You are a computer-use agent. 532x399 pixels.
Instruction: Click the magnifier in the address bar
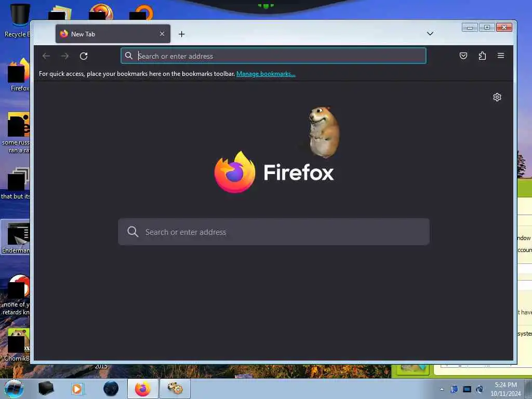point(129,56)
